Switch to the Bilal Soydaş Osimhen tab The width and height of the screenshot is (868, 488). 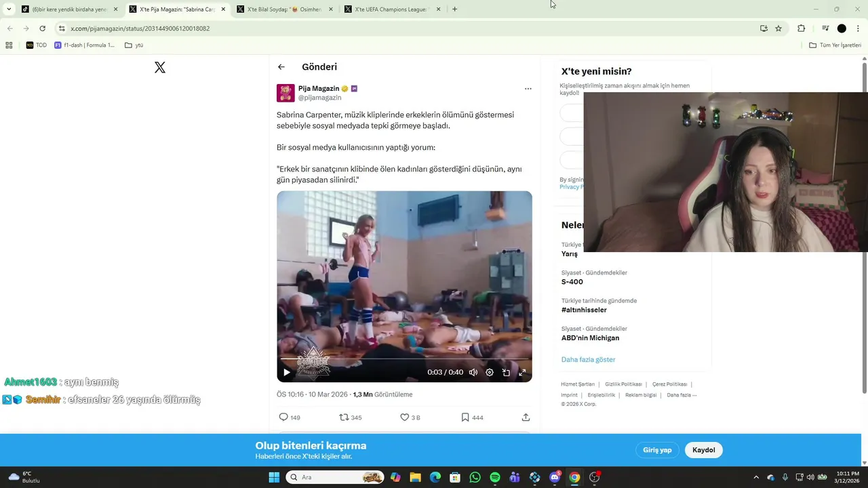285,9
